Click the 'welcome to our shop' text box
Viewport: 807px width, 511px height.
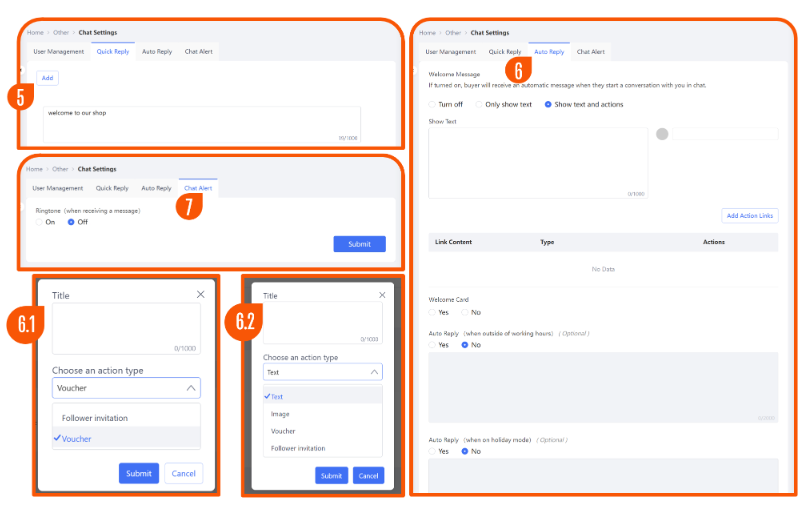[201, 124]
